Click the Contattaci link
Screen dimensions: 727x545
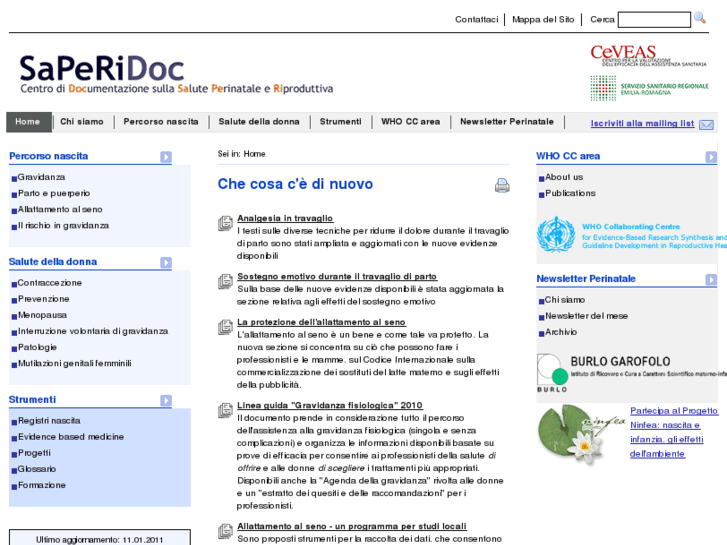476,19
